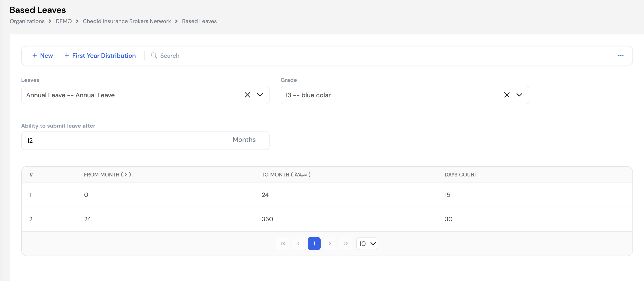Screen dimensions: 644x281
Task: Jump to last page with double-right arrows
Action: (x=345, y=244)
